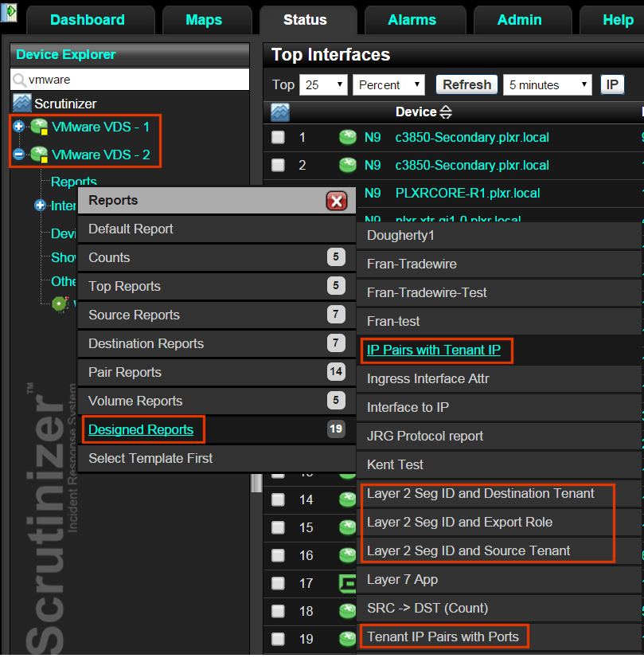Open the Source Reports submenu
644x658 pixels.
click(217, 315)
